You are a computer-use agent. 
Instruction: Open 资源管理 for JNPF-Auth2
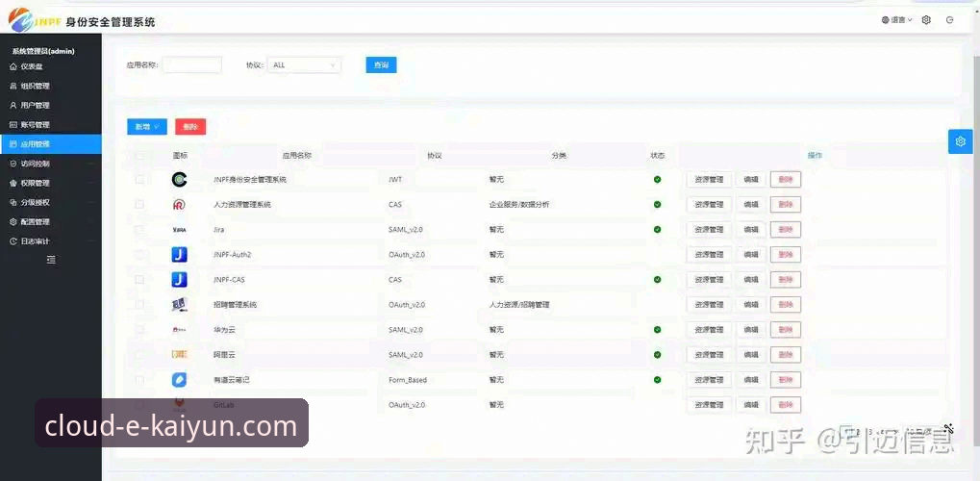[x=710, y=255]
